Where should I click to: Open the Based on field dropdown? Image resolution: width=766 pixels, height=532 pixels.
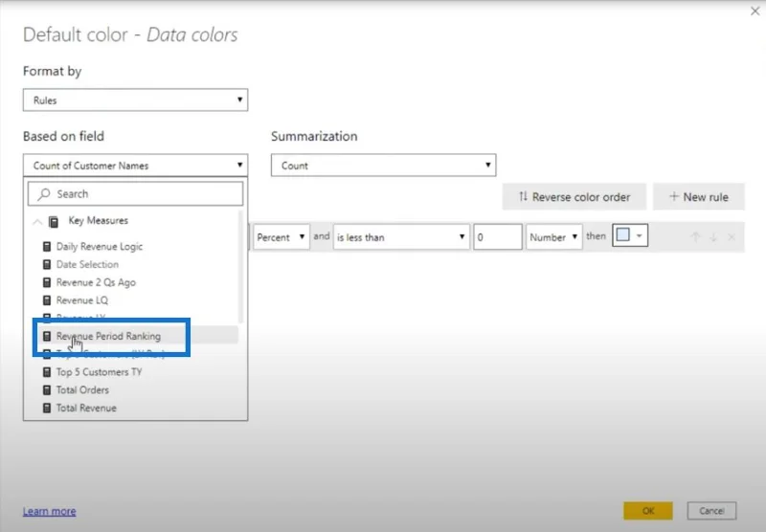pos(135,166)
